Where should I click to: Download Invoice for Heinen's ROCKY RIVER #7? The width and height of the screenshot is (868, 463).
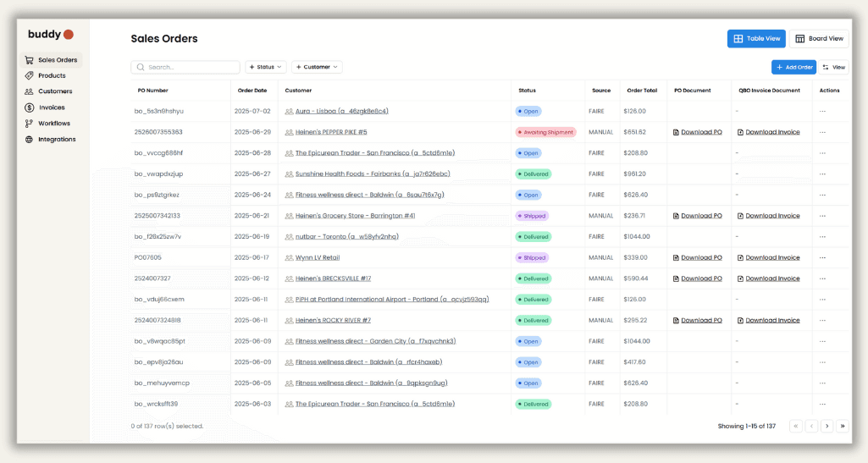point(768,320)
